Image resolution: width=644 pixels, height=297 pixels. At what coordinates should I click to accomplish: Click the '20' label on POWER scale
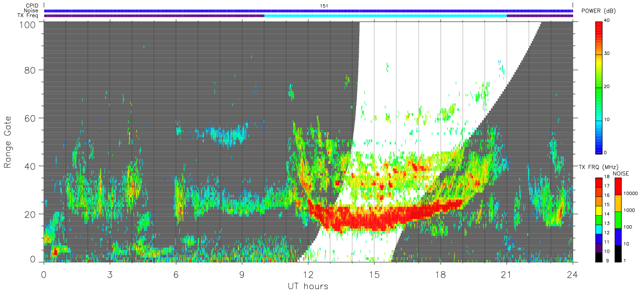pyautogui.click(x=607, y=87)
